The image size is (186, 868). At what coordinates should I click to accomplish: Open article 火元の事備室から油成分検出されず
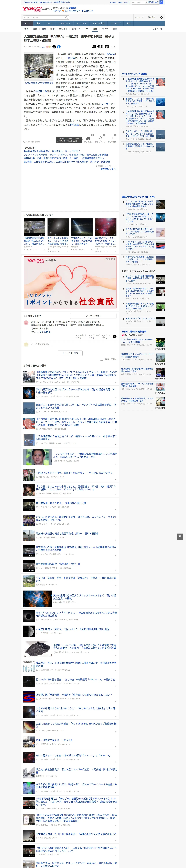(76, 438)
